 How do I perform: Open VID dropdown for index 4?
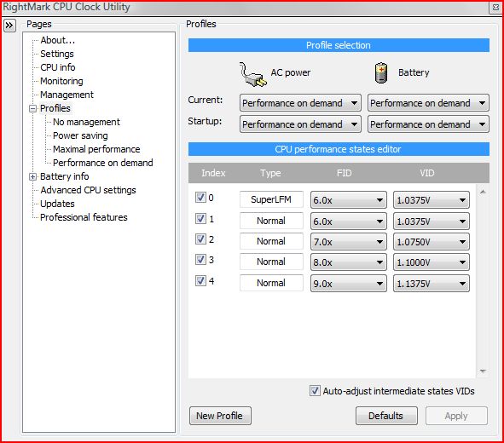click(431, 284)
